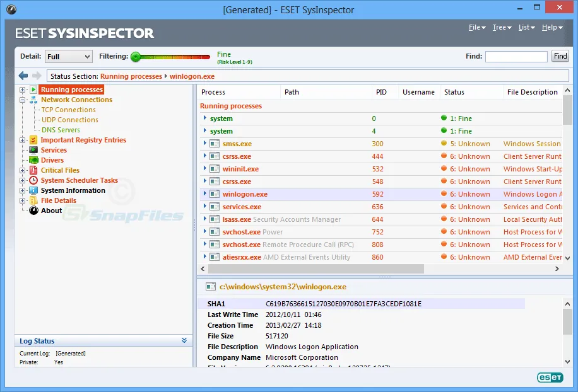Click the Services icon in tree

tap(33, 150)
